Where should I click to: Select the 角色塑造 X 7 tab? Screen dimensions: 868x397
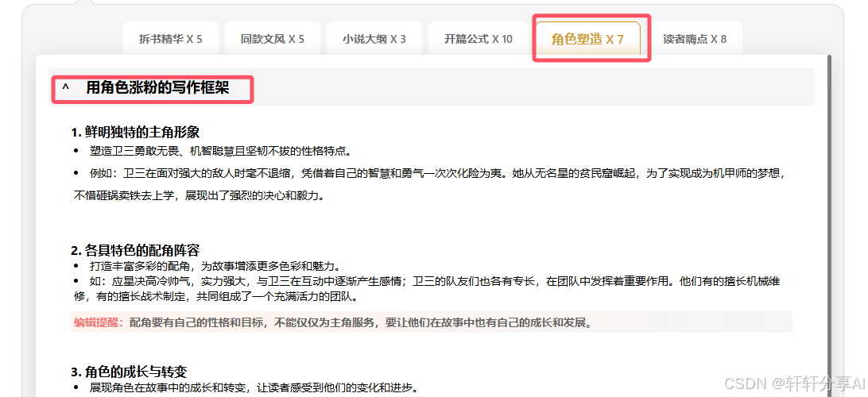tap(587, 39)
